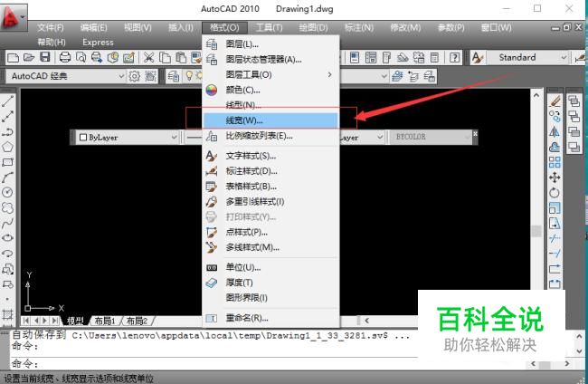Viewport: 588px width, 384px height.
Task: Click the Plot Preview icon
Action: [81, 58]
